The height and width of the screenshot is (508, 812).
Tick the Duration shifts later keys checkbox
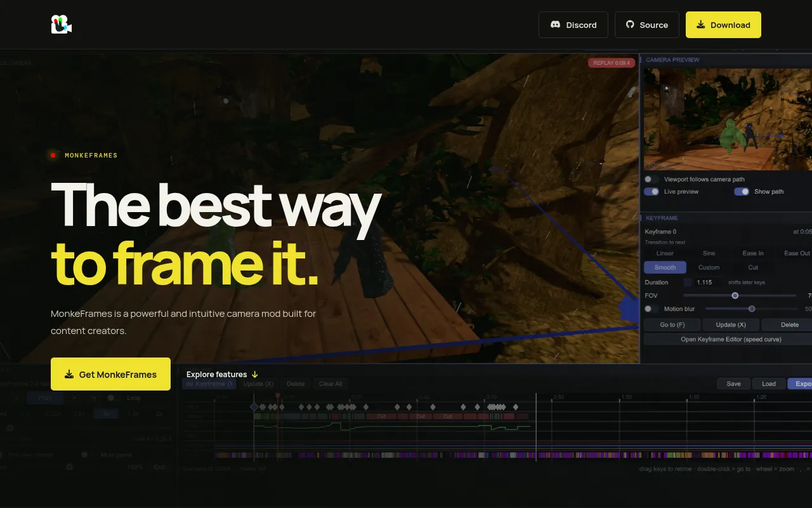click(687, 282)
